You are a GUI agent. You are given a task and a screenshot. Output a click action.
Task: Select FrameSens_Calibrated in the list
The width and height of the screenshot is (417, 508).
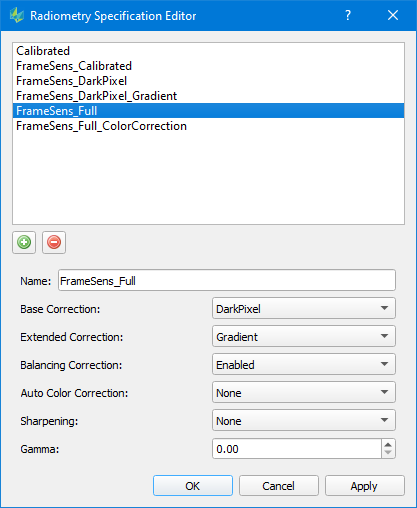(208, 66)
